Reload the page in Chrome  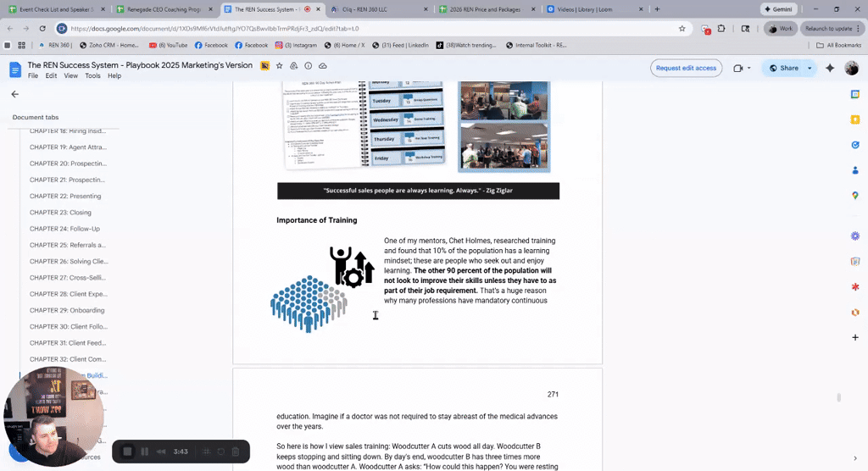42,28
